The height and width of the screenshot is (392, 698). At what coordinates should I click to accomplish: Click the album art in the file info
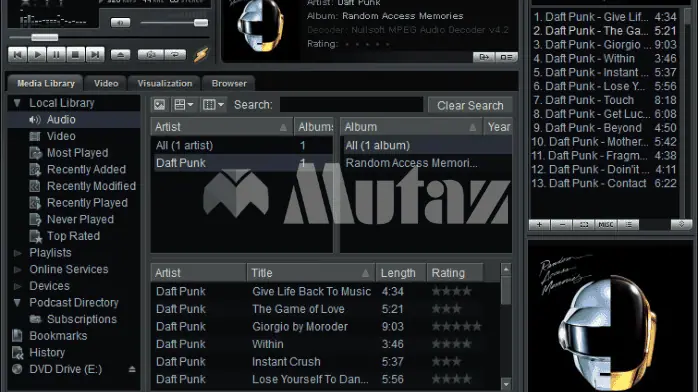(x=260, y=27)
